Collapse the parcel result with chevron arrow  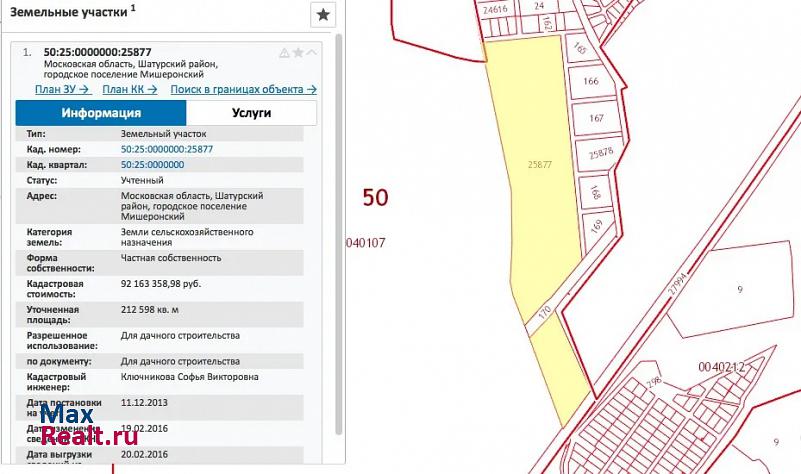[311, 52]
